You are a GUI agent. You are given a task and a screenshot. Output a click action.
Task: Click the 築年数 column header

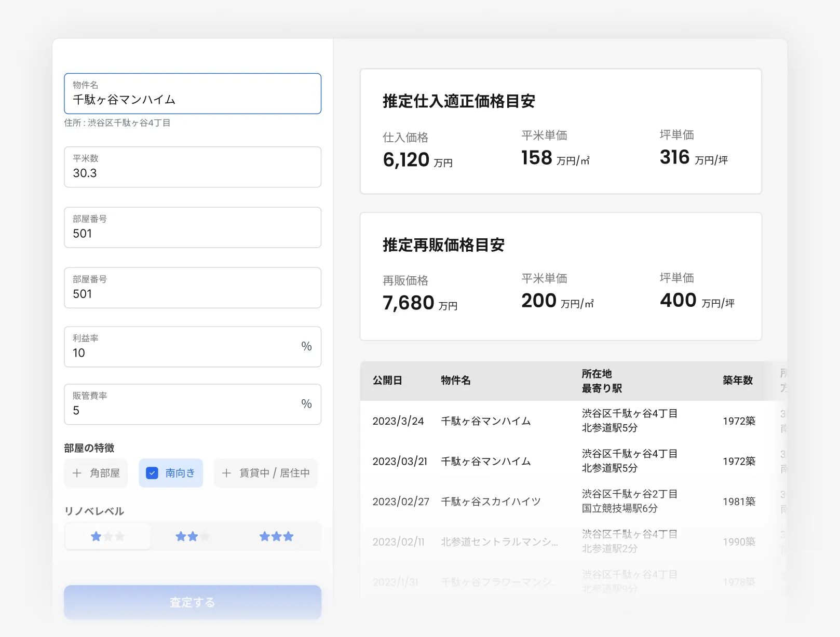coord(738,381)
